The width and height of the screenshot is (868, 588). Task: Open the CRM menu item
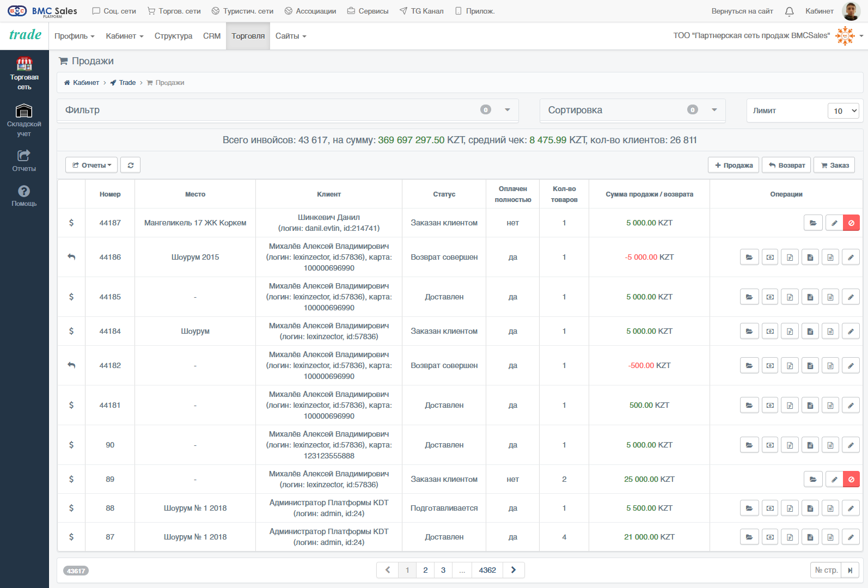pos(212,36)
